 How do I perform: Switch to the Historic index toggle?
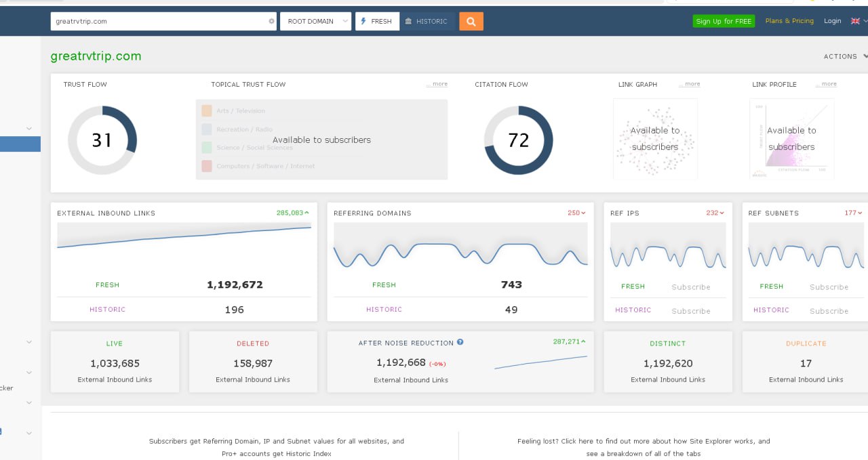point(427,21)
